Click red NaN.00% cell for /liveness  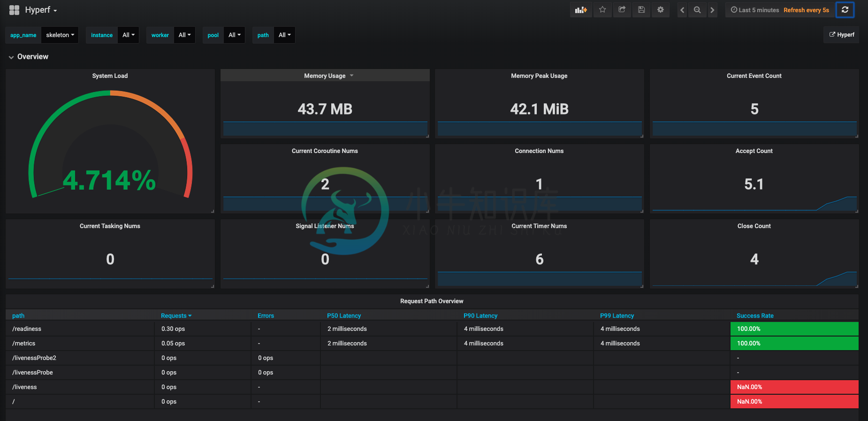click(x=794, y=387)
